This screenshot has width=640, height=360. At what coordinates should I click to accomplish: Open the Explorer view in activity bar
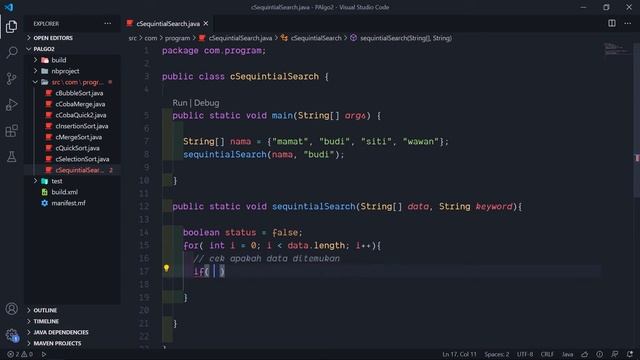click(x=11, y=27)
